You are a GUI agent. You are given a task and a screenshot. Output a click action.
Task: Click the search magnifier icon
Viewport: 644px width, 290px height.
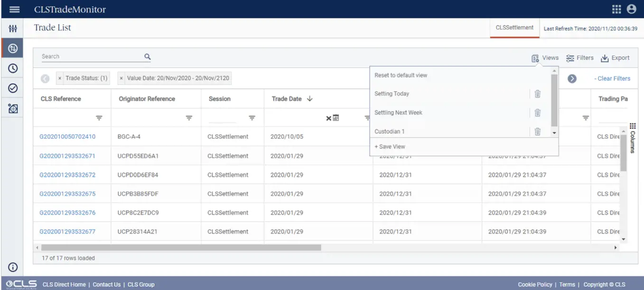tap(148, 56)
